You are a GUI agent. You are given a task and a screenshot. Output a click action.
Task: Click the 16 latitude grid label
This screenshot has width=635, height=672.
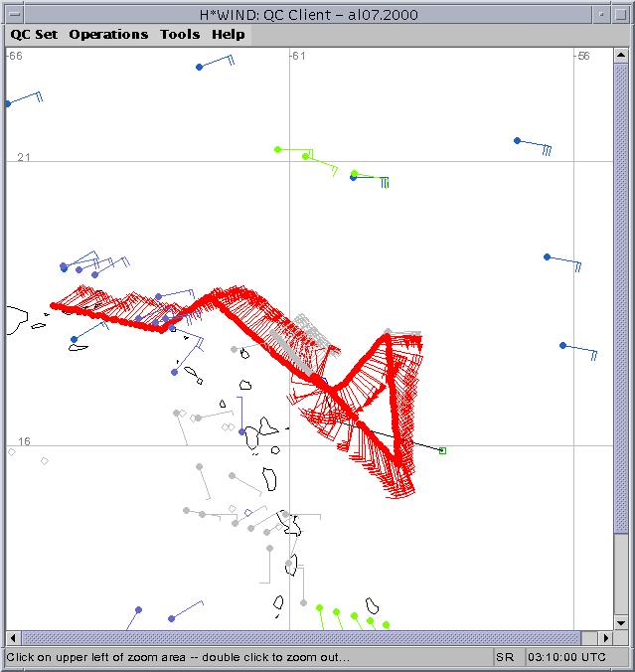(x=24, y=441)
